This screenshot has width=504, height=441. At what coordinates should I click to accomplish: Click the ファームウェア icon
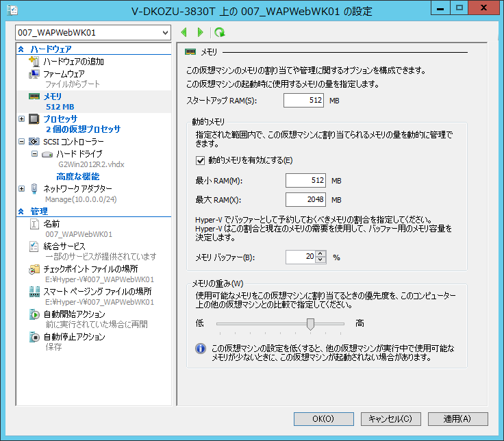coord(34,74)
